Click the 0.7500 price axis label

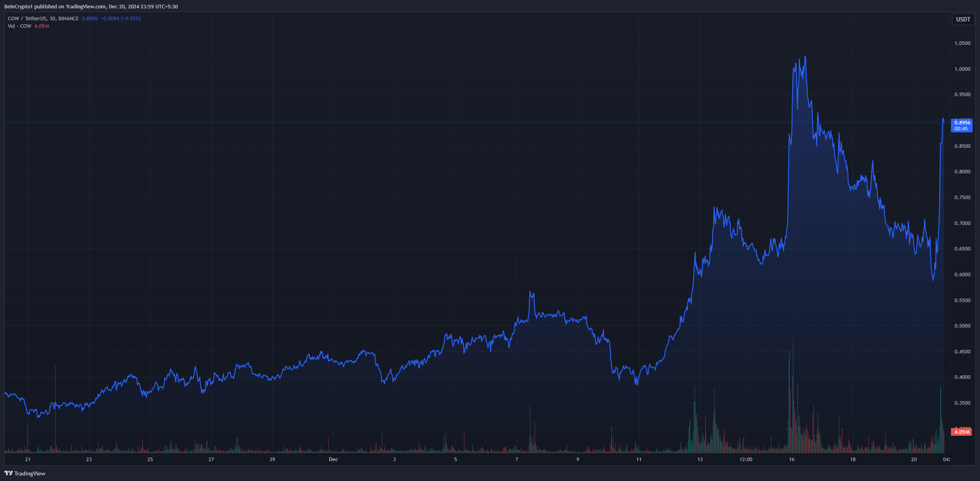coord(962,197)
